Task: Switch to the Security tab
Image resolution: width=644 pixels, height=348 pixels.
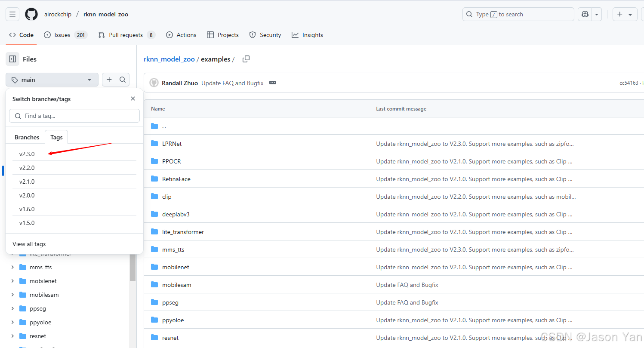Action: (x=265, y=35)
